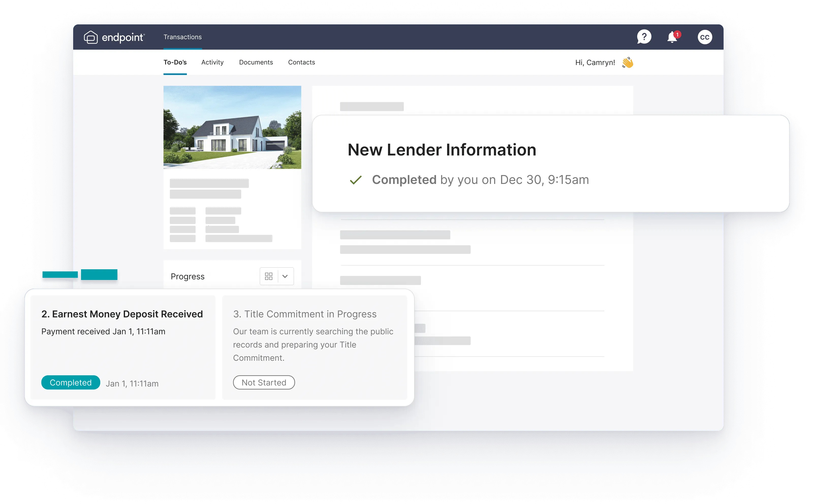Image resolution: width=813 pixels, height=504 pixels.
Task: Open the help question mark icon
Action: pyautogui.click(x=644, y=37)
